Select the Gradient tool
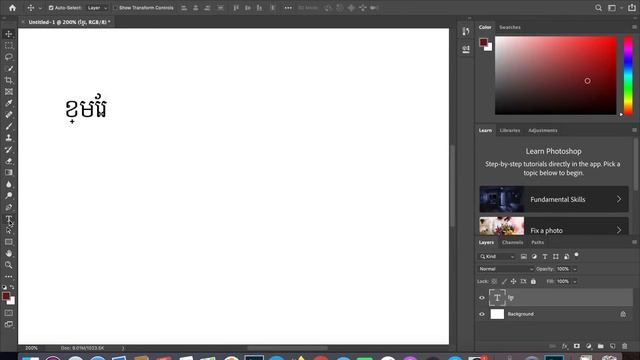Viewport: 640px width, 360px height. 9,173
